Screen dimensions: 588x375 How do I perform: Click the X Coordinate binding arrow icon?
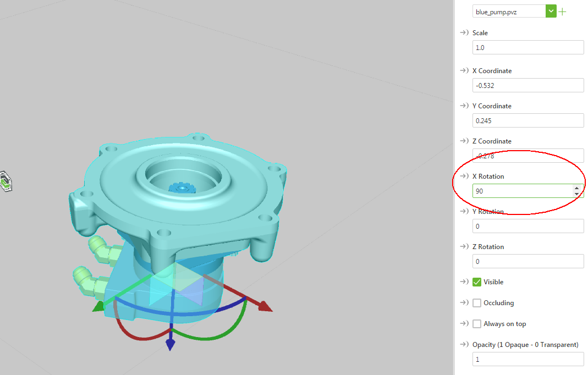pyautogui.click(x=464, y=70)
